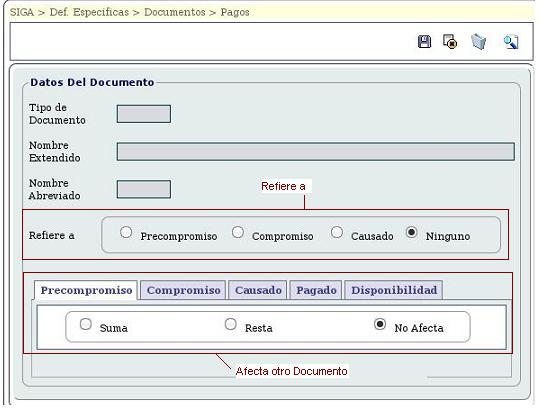
Task: Choose the Suma radio option
Action: pyautogui.click(x=86, y=324)
